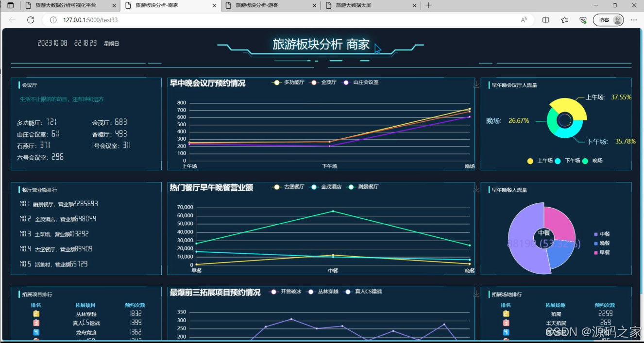Toggle 上午场 legend item in donut chart
644x343 pixels.
tap(540, 161)
